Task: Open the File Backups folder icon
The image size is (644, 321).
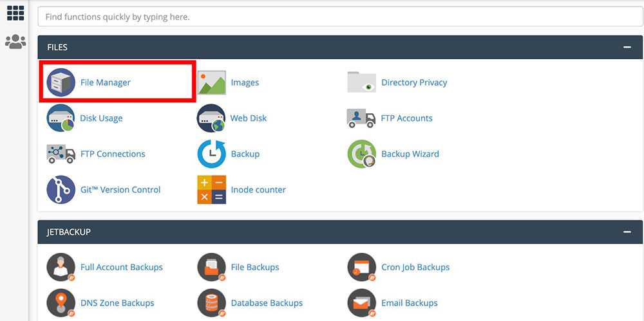Action: click(x=211, y=267)
